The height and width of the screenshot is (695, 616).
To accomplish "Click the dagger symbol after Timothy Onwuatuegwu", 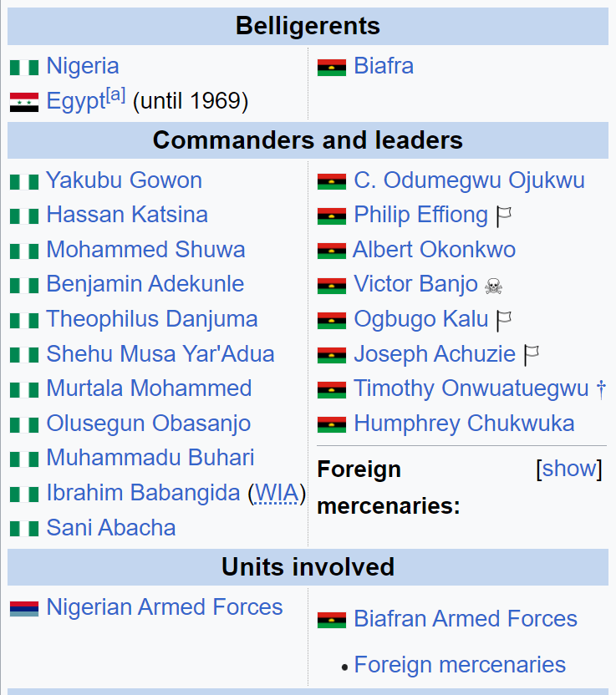I will [601, 389].
